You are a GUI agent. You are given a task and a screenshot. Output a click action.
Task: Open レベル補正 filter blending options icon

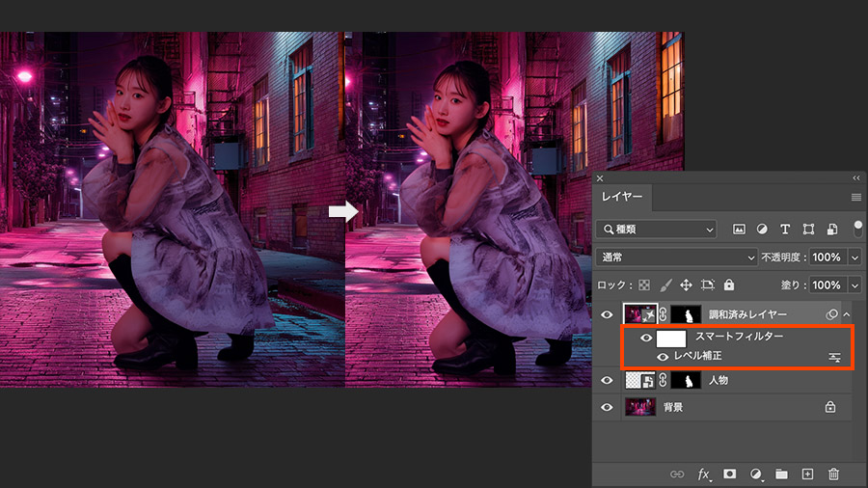835,358
